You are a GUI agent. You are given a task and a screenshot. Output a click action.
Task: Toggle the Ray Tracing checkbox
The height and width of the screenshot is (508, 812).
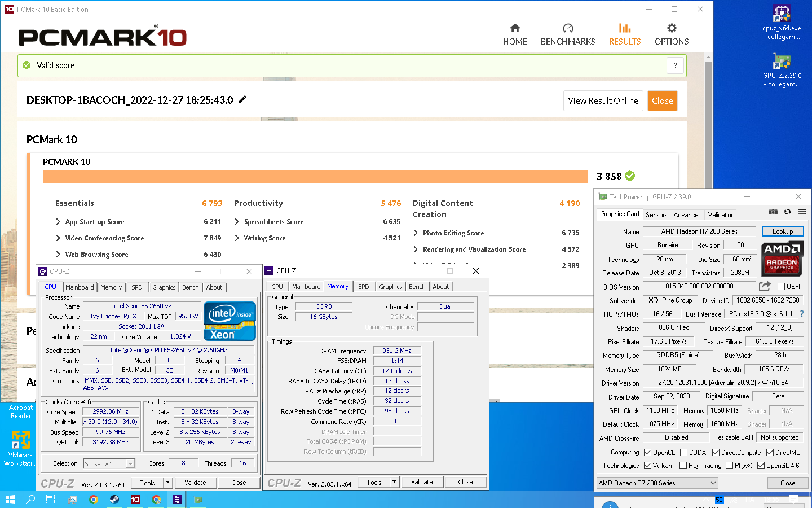coord(683,465)
